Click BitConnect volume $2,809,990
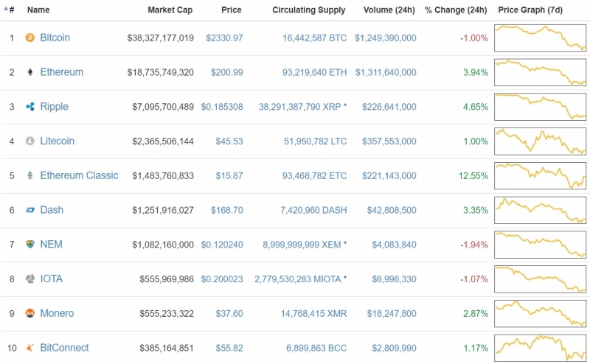590x364 pixels. [395, 349]
